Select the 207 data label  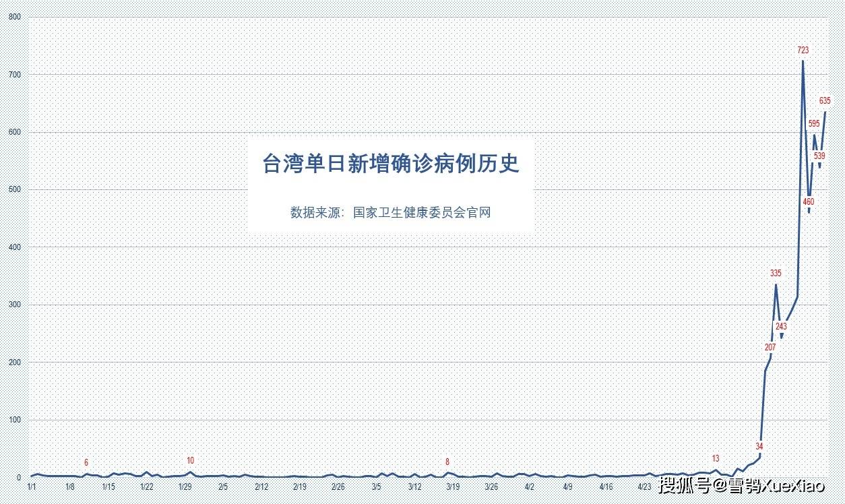tap(770, 348)
